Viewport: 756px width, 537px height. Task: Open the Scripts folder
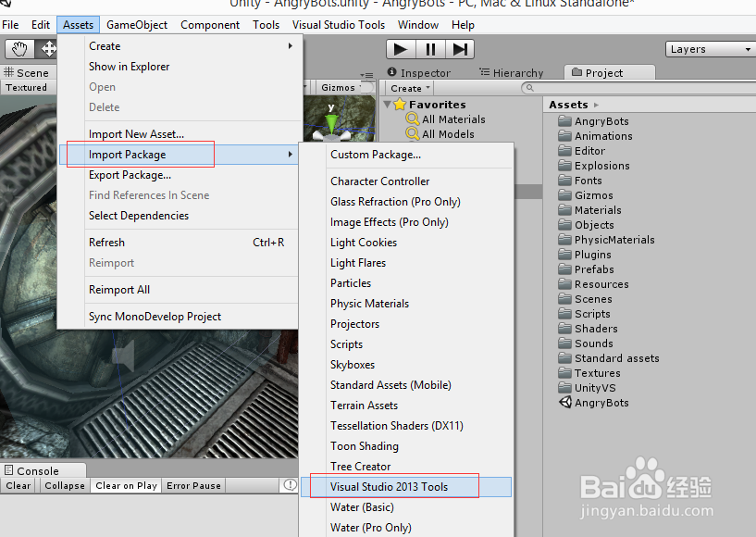tap(585, 314)
